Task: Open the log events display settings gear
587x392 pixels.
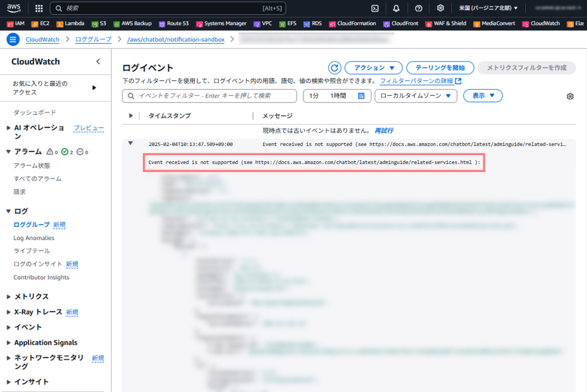Action: pyautogui.click(x=570, y=96)
